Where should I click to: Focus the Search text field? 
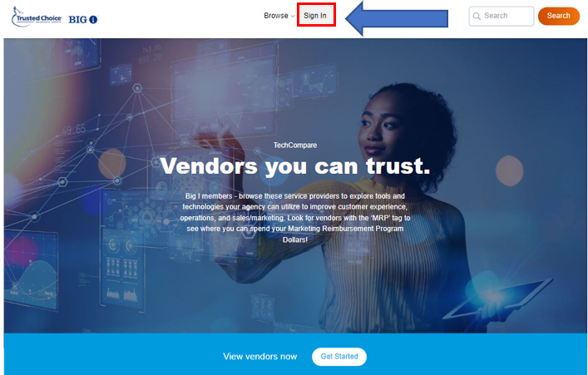click(502, 16)
